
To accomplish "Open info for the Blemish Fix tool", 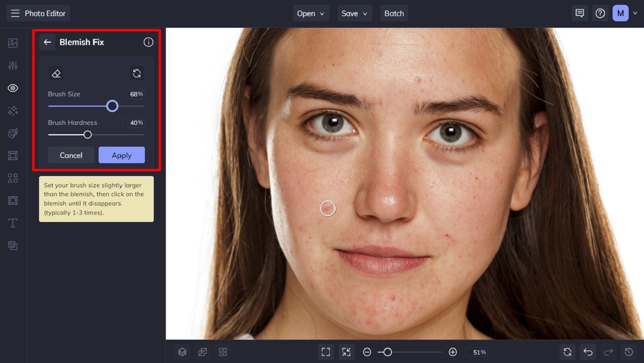I will [x=149, y=42].
